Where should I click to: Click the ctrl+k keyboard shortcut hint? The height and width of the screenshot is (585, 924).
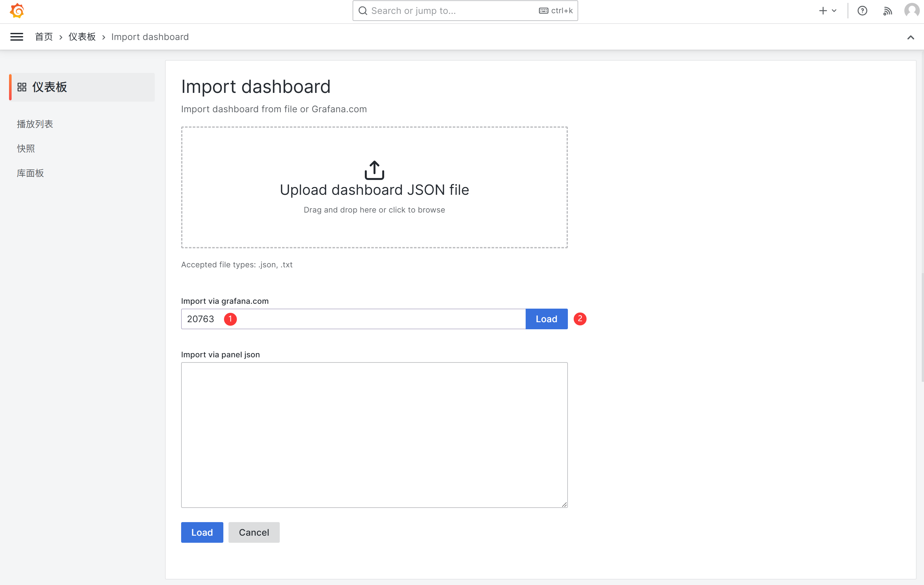click(x=556, y=11)
